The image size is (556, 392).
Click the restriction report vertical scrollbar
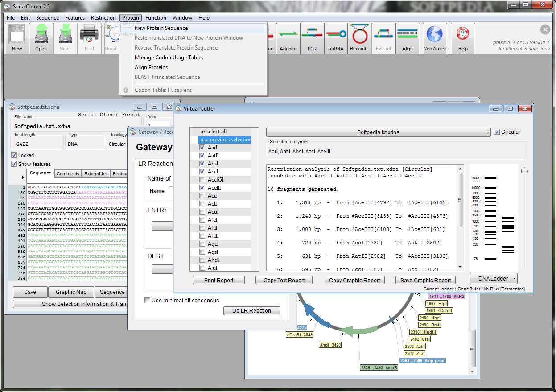click(x=460, y=217)
